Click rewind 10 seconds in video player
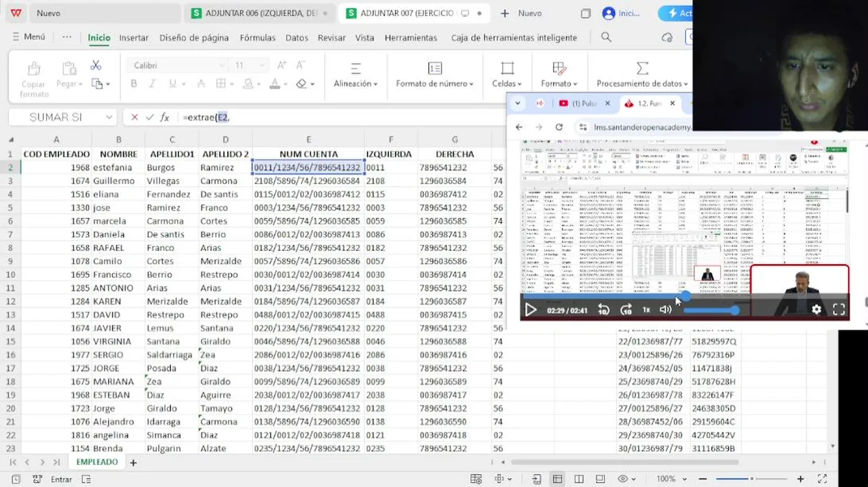The width and height of the screenshot is (868, 487). pos(604,310)
